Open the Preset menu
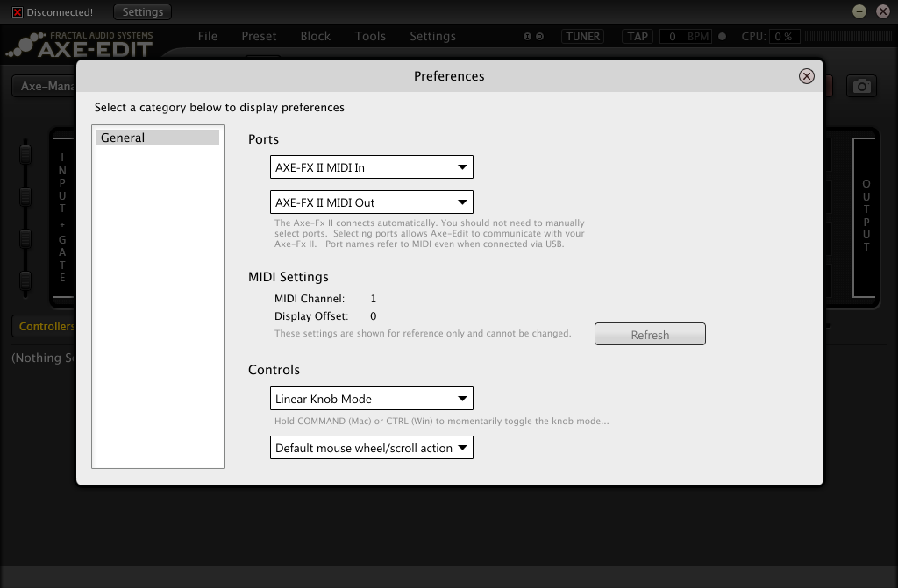 coord(259,36)
